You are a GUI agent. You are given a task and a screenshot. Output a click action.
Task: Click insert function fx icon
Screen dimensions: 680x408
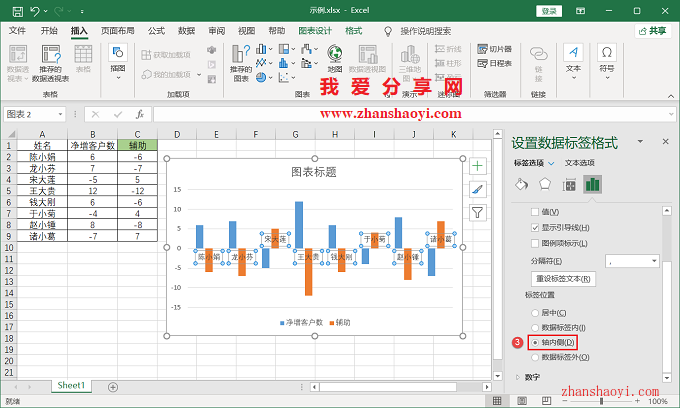coord(140,114)
